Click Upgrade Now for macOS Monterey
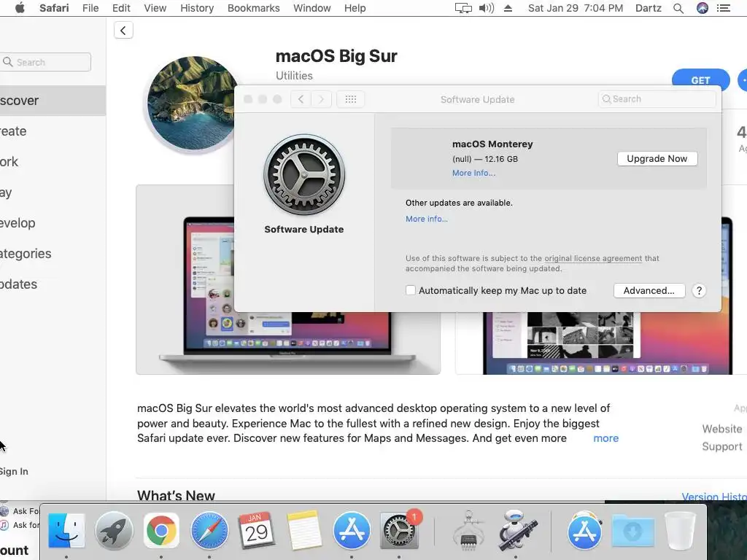The image size is (747, 560). [x=657, y=158]
